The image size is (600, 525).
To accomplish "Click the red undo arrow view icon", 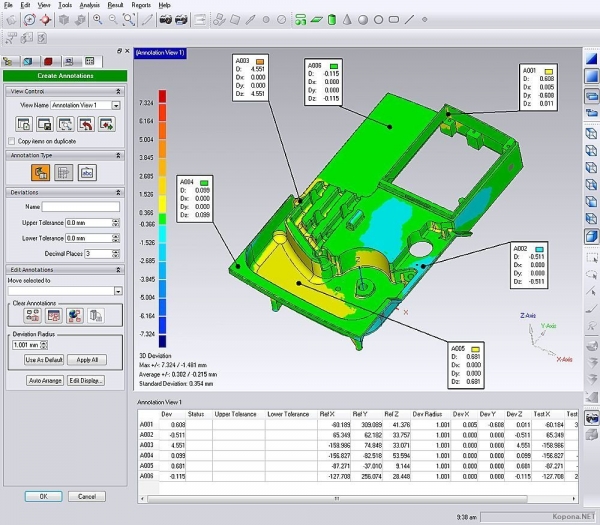I will (x=87, y=124).
